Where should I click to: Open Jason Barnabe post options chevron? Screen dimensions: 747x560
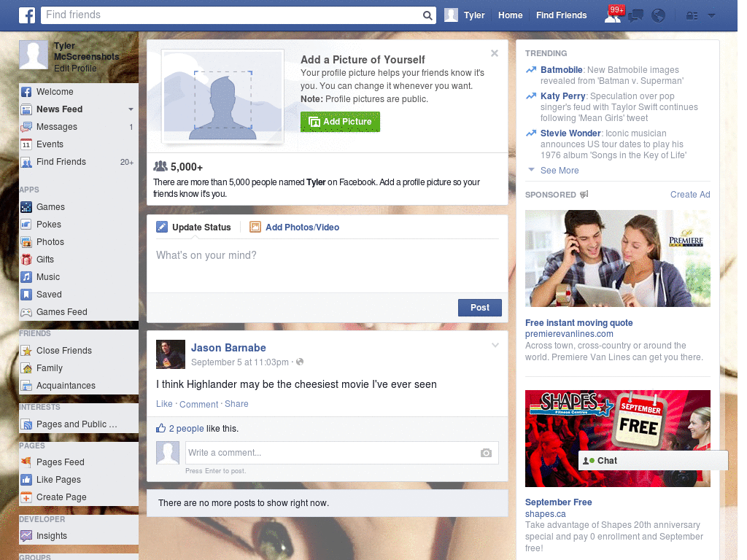click(x=495, y=345)
